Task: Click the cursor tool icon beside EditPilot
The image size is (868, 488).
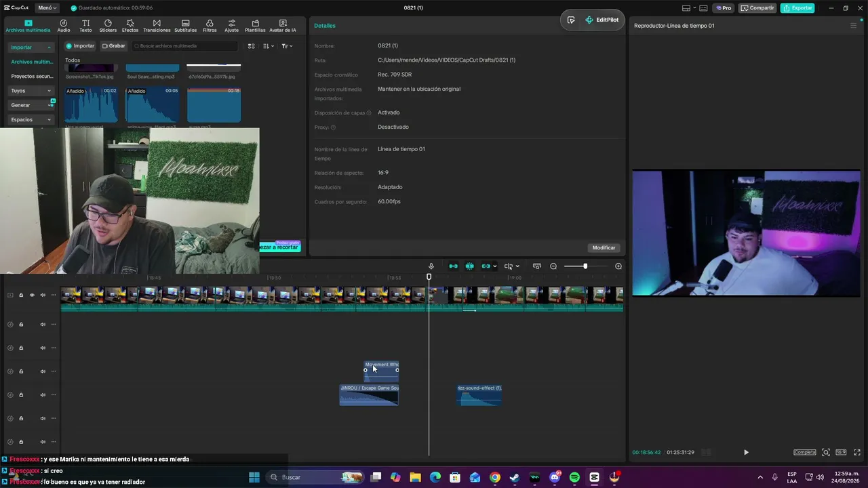Action: [x=571, y=20]
